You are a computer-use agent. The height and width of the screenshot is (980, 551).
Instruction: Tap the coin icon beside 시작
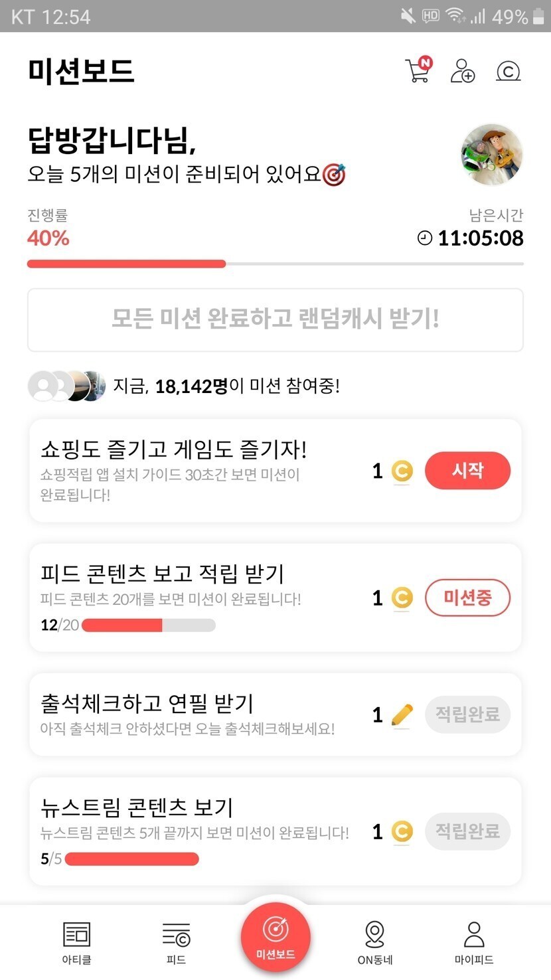click(402, 471)
